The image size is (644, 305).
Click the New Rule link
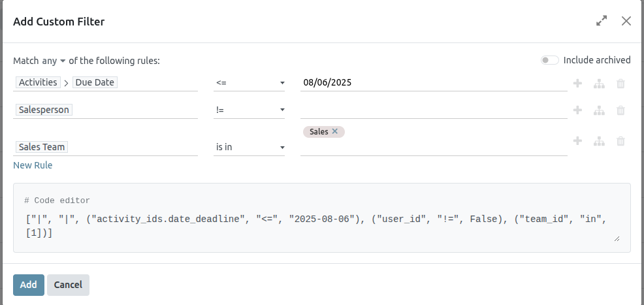point(33,165)
